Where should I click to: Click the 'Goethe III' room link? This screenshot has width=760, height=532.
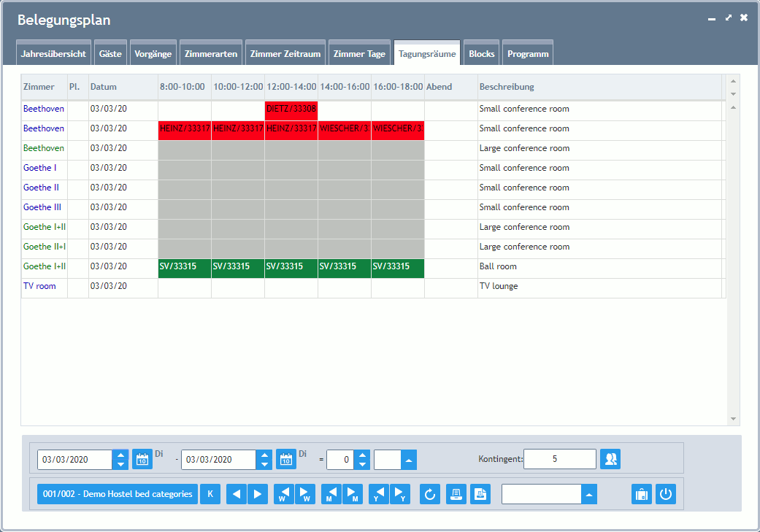42,207
